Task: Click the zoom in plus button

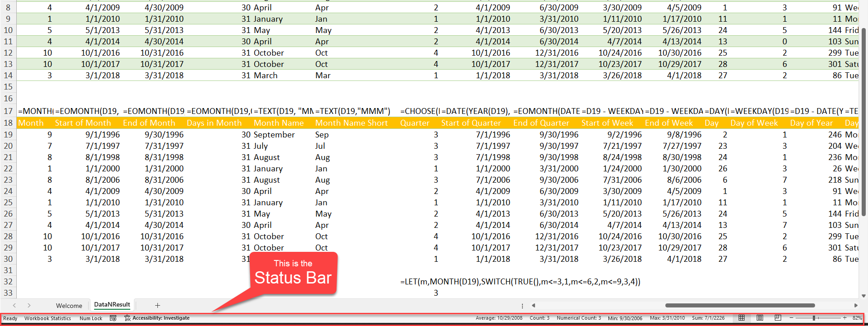Action: tap(844, 318)
